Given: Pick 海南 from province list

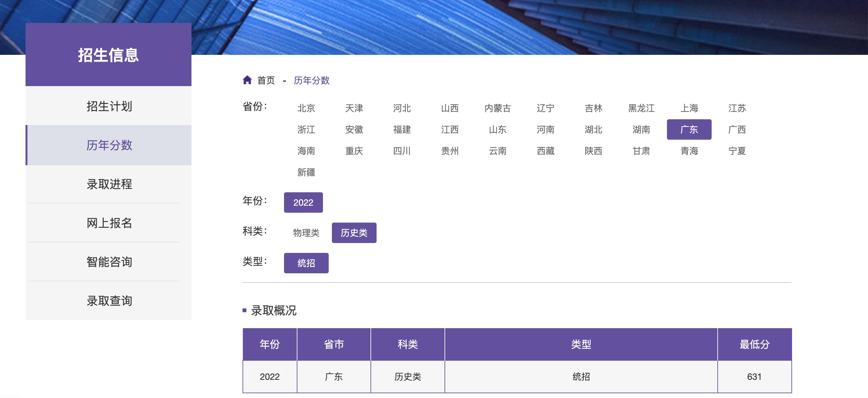Looking at the screenshot, I should 306,151.
